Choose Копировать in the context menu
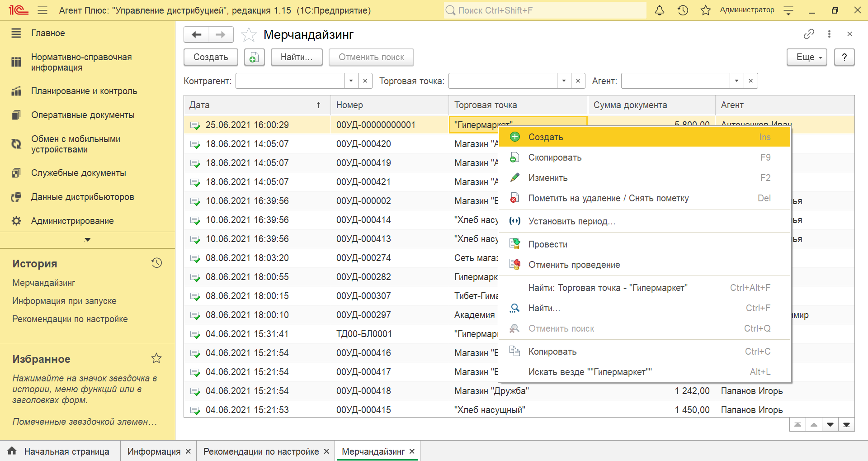Viewport: 868px width, 461px height. point(645,352)
